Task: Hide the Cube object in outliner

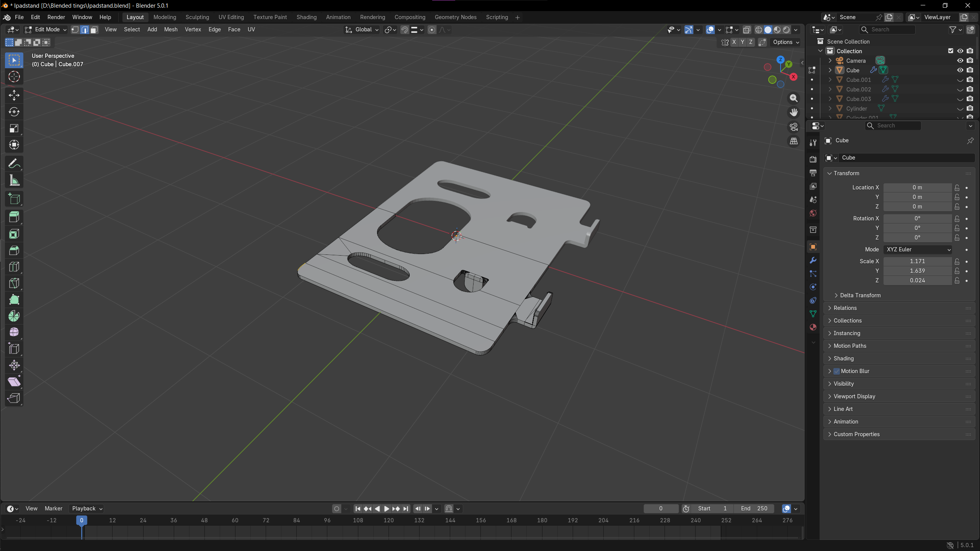Action: pyautogui.click(x=960, y=70)
